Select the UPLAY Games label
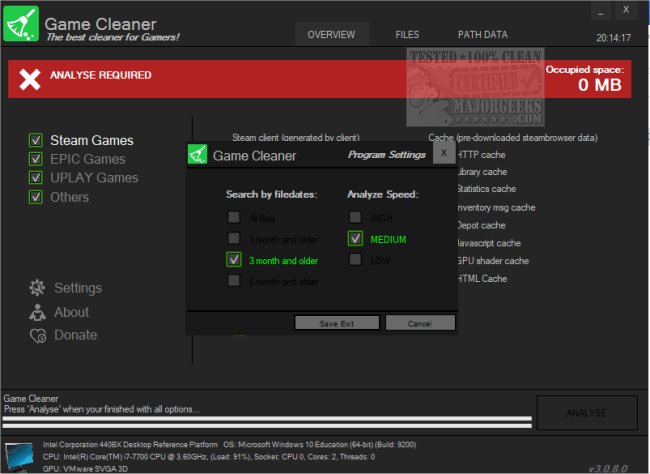This screenshot has width=650, height=474. 94,177
